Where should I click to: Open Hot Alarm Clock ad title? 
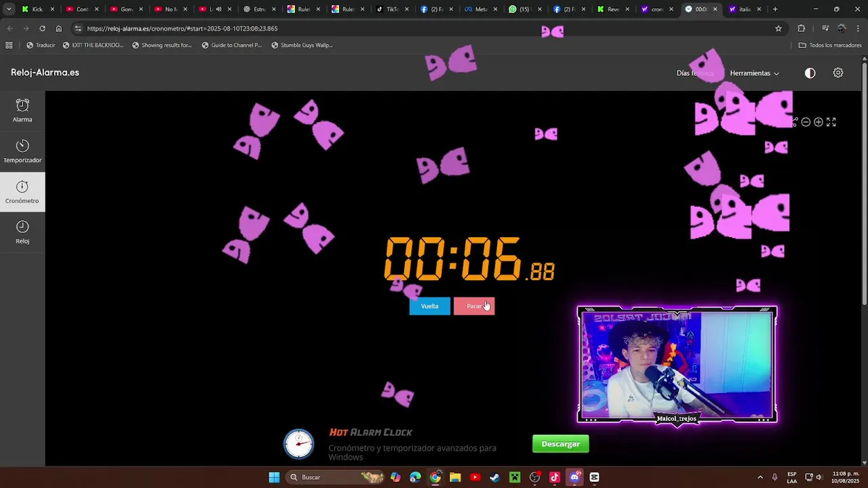[371, 432]
